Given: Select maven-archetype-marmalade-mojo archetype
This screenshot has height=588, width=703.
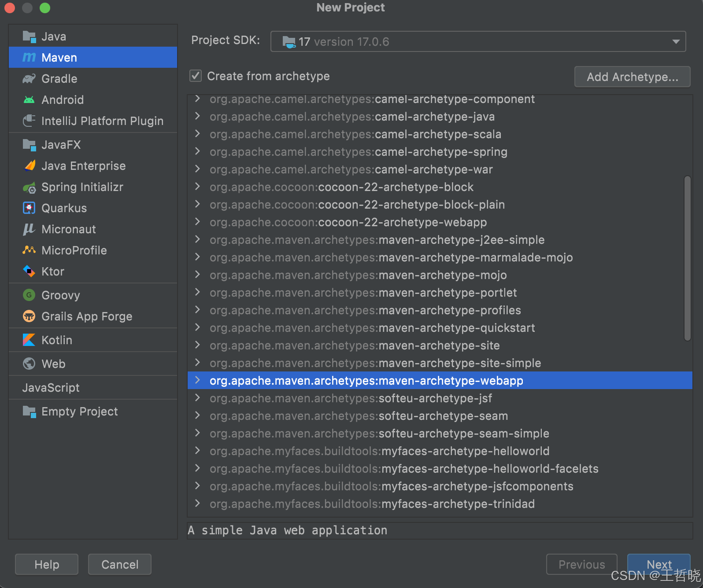Looking at the screenshot, I should click(440, 257).
